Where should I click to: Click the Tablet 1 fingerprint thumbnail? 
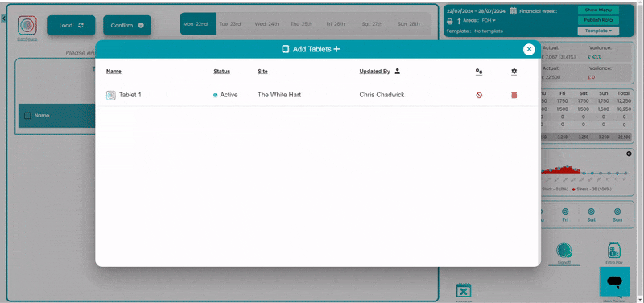point(111,95)
